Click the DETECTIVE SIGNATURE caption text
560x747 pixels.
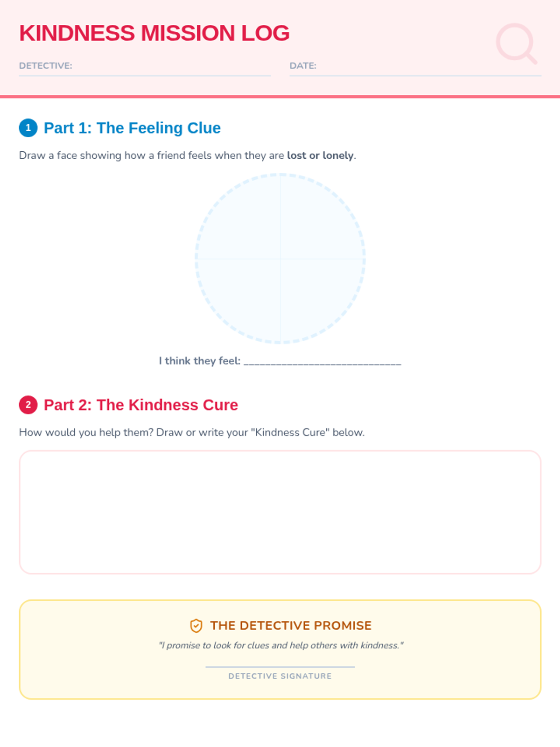[280, 676]
